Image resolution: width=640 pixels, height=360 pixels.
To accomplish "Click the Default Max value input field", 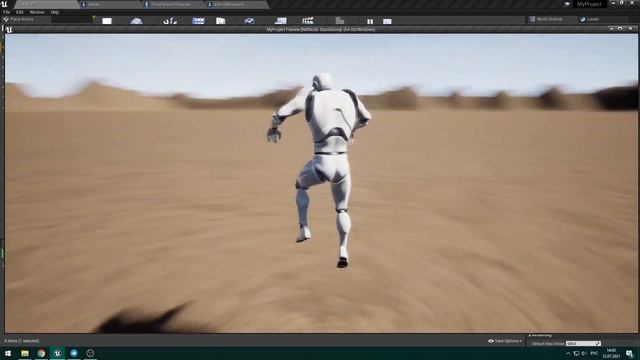I will [x=583, y=344].
